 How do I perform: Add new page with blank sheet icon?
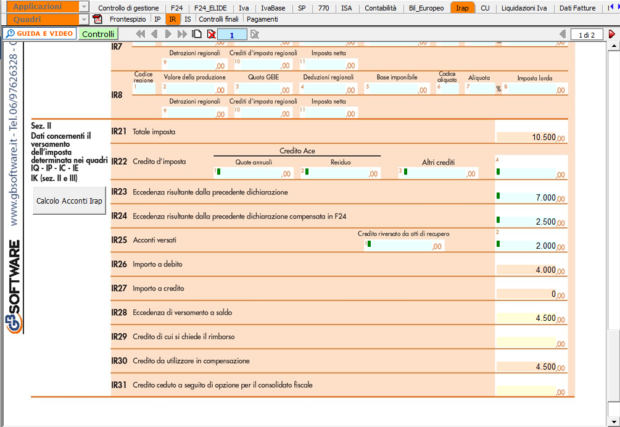click(x=197, y=34)
